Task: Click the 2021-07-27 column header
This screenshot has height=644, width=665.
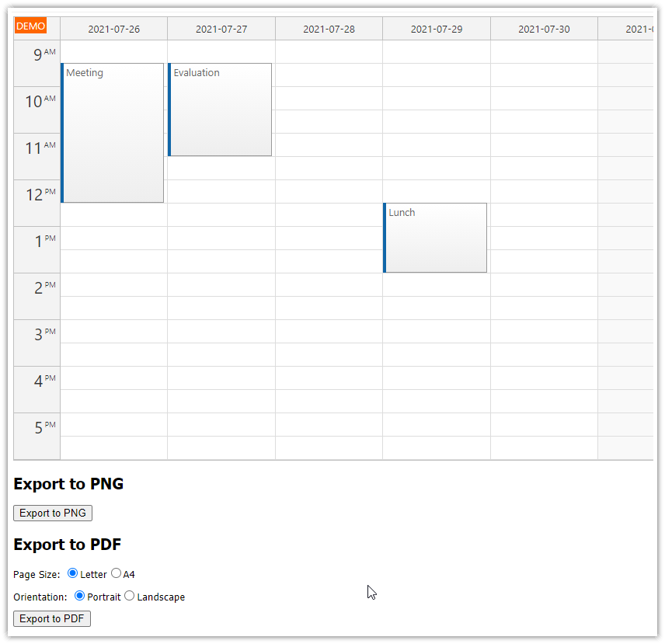Action: 221,30
